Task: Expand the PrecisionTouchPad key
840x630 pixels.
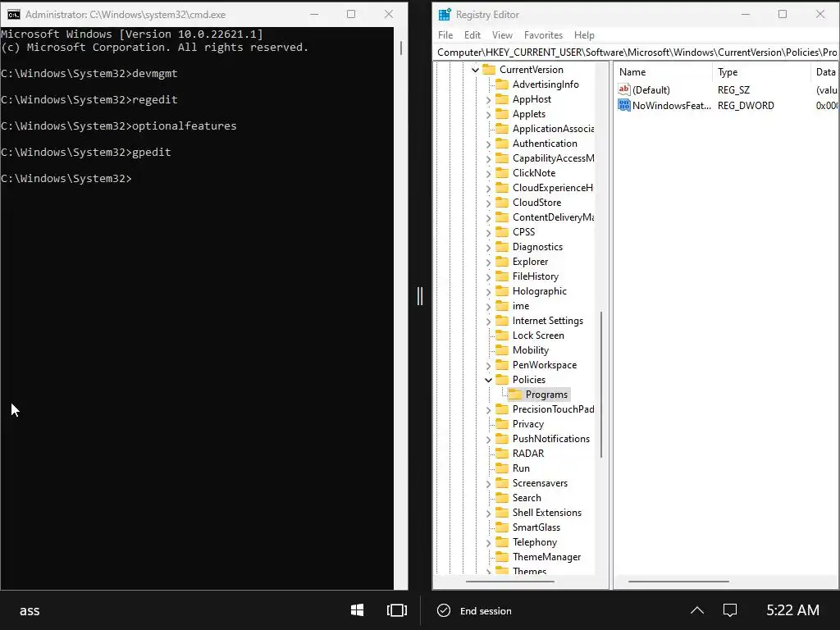Action: (488, 410)
